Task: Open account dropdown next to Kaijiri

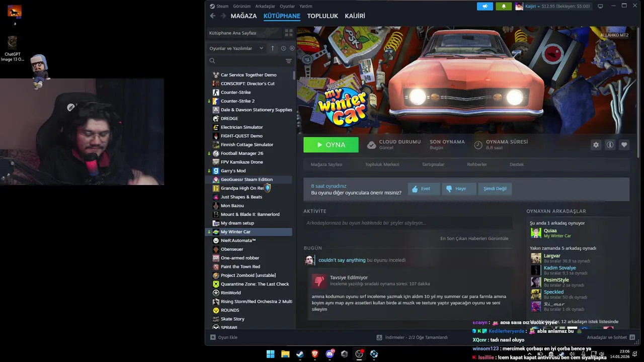Action: [x=538, y=7]
